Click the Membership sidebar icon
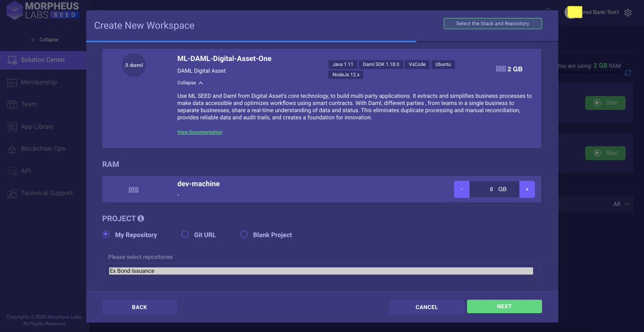Viewport: 644px width, 332px height. [12, 82]
